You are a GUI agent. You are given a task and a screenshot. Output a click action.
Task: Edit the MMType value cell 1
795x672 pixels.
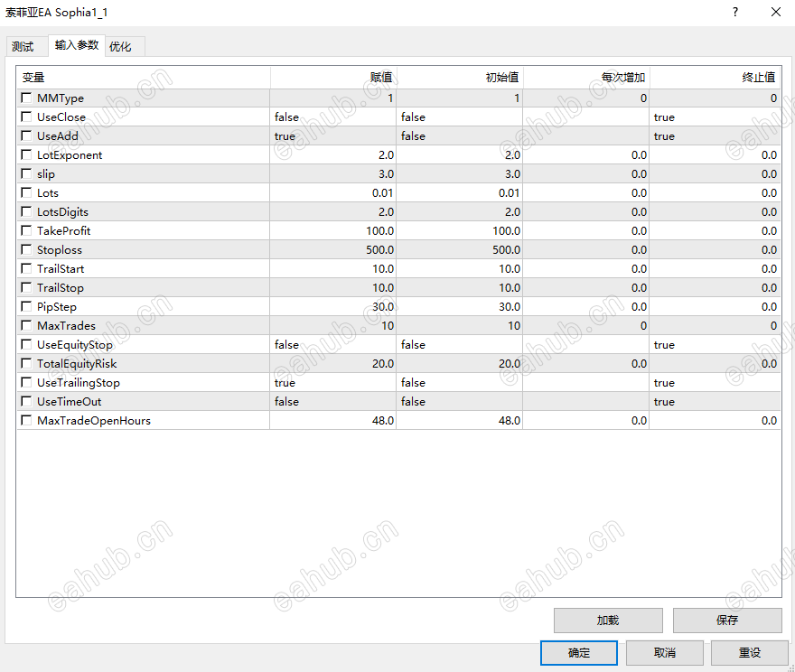[x=332, y=98]
